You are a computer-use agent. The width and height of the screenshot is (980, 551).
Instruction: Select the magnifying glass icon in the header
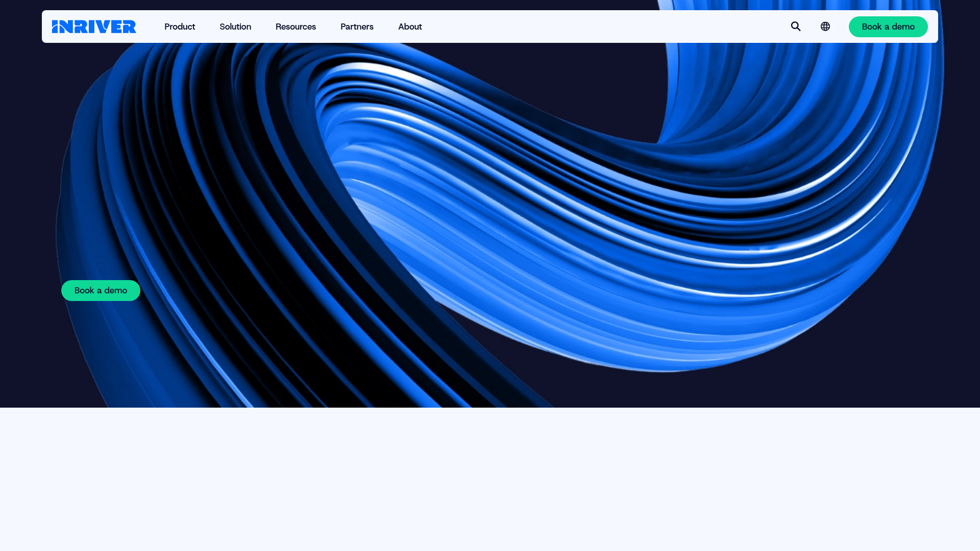pyautogui.click(x=795, y=26)
